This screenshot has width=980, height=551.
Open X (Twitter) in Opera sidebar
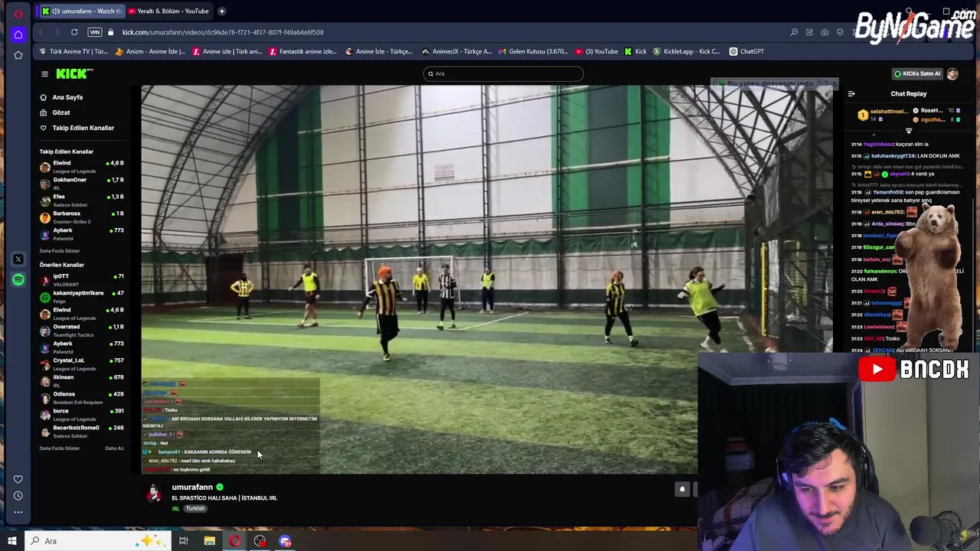pos(18,259)
